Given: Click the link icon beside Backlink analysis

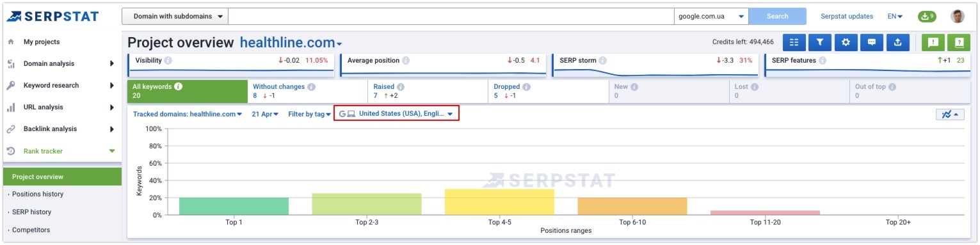Looking at the screenshot, I should [11, 129].
